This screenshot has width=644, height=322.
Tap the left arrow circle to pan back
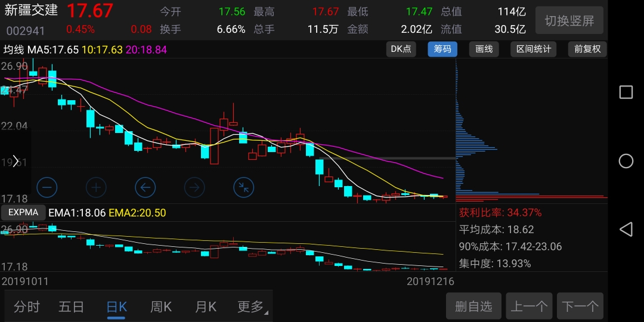[145, 188]
